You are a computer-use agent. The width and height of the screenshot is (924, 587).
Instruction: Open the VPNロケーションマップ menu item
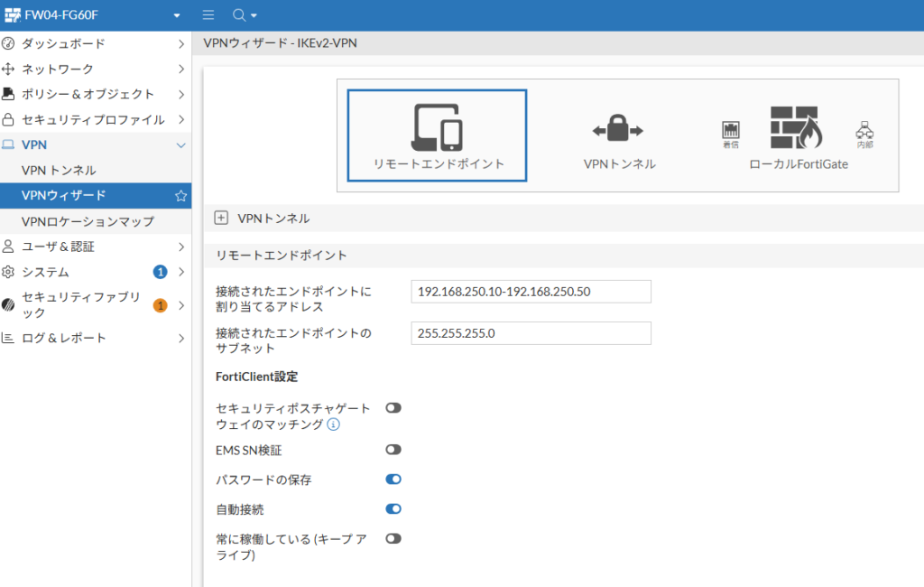tap(96, 221)
